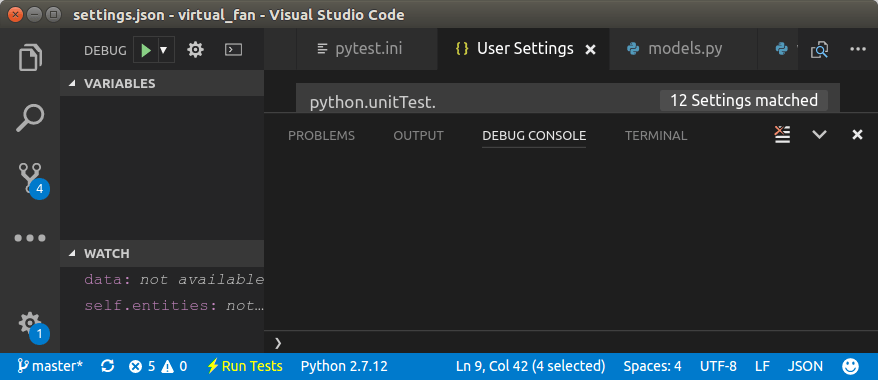Viewport: 878px width, 380px height.
Task: Change file encoding via UTF-8
Action: [x=718, y=367]
